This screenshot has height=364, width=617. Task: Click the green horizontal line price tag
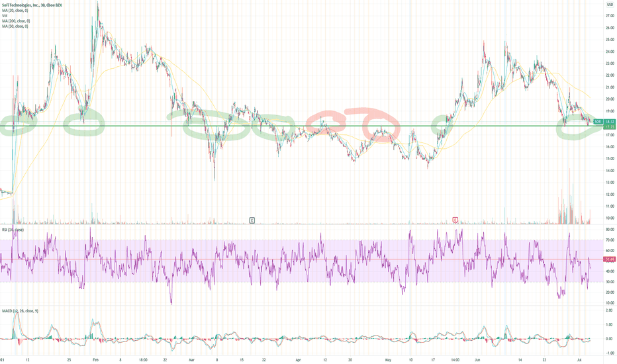(610, 126)
